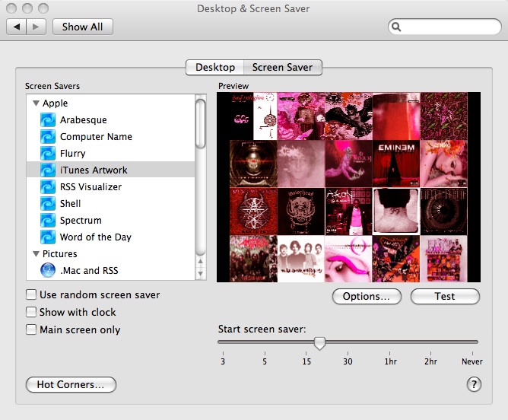Collapse the Apple group triangle
Viewport: 508px width, 420px height.
(x=36, y=103)
